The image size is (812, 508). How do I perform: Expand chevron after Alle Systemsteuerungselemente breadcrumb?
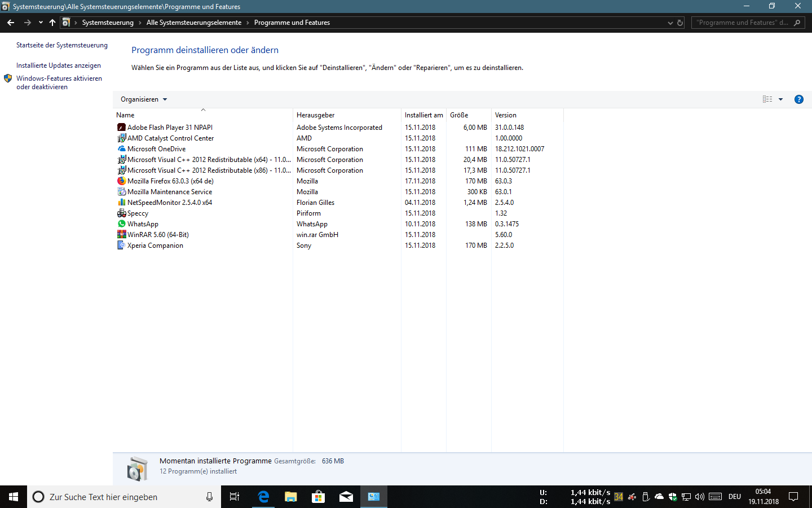pos(248,23)
